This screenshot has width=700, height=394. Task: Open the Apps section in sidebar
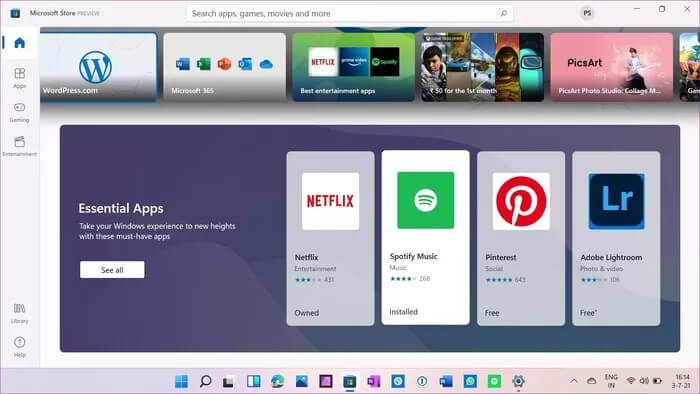(20, 78)
